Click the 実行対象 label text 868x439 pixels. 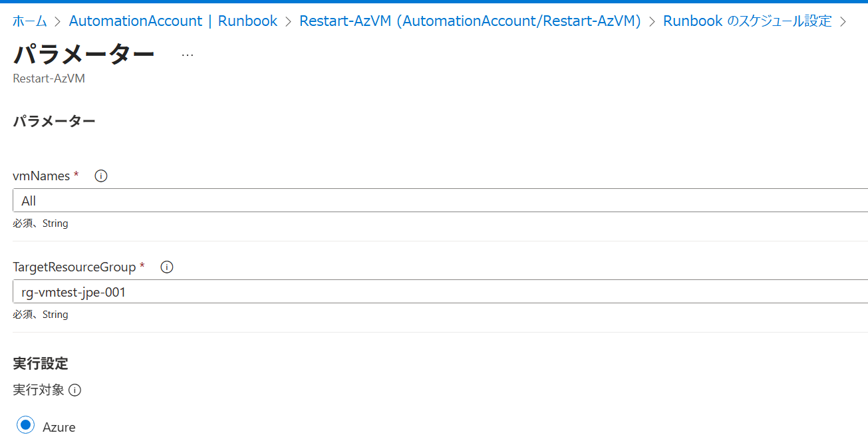click(x=39, y=390)
